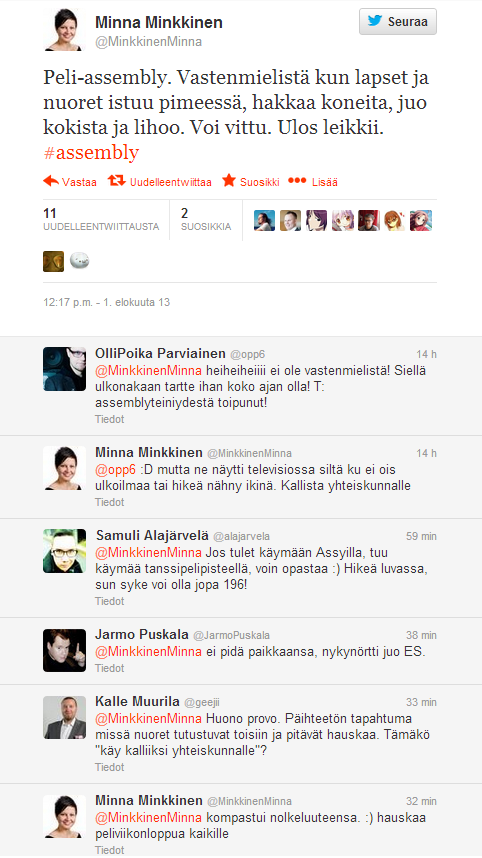Click the pink-haired anime retweeter avatar

click(342, 221)
